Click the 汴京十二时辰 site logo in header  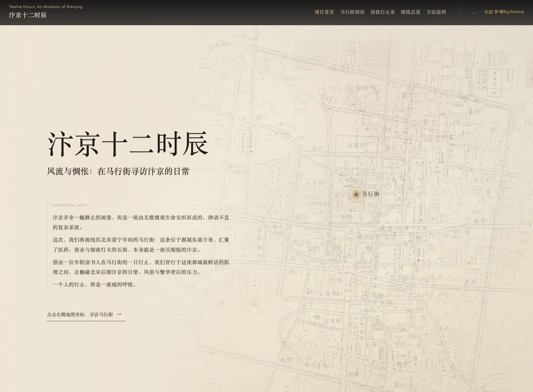(28, 15)
